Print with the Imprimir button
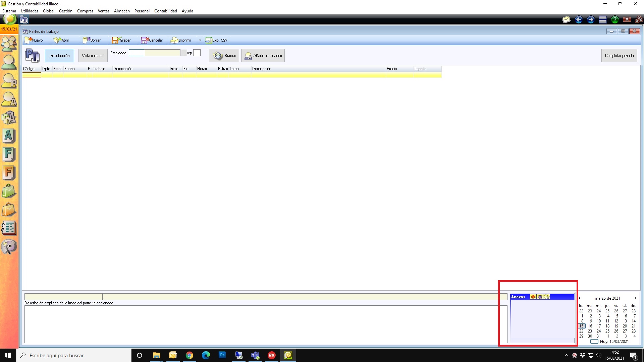 181,40
